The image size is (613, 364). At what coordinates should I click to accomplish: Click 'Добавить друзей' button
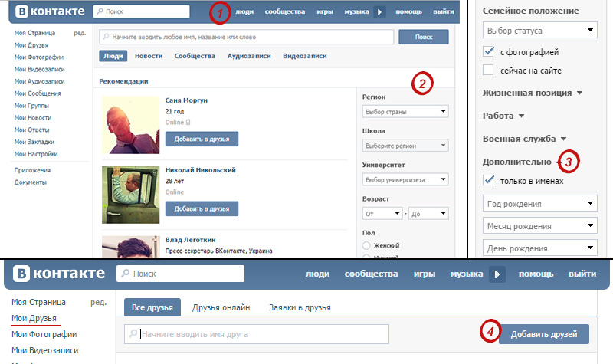click(x=544, y=334)
